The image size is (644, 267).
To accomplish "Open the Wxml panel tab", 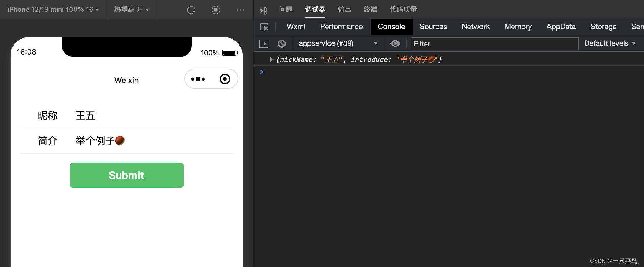I will click(296, 27).
